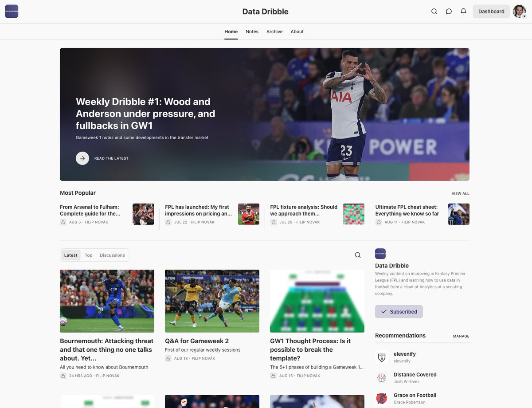Open FPL has launched post title
The image size is (532, 408).
[x=198, y=210]
